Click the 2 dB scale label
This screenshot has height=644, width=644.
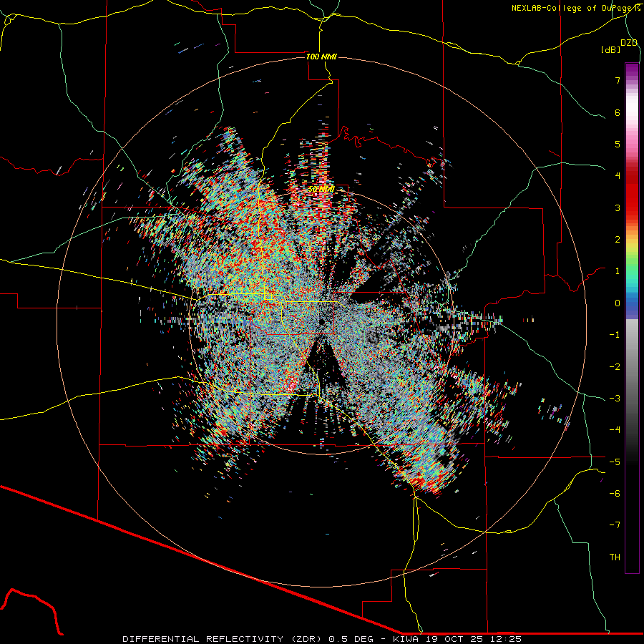tap(618, 240)
